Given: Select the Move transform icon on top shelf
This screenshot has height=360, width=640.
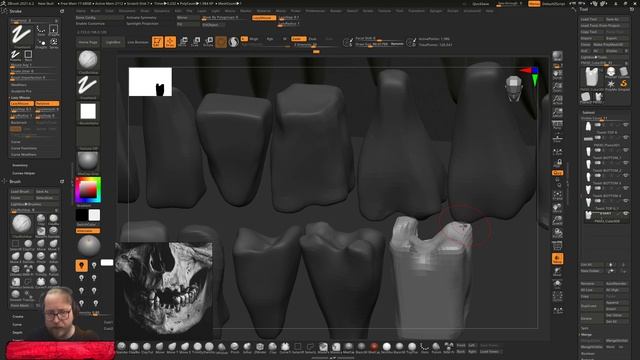Looking at the screenshot, I should click(x=183, y=42).
